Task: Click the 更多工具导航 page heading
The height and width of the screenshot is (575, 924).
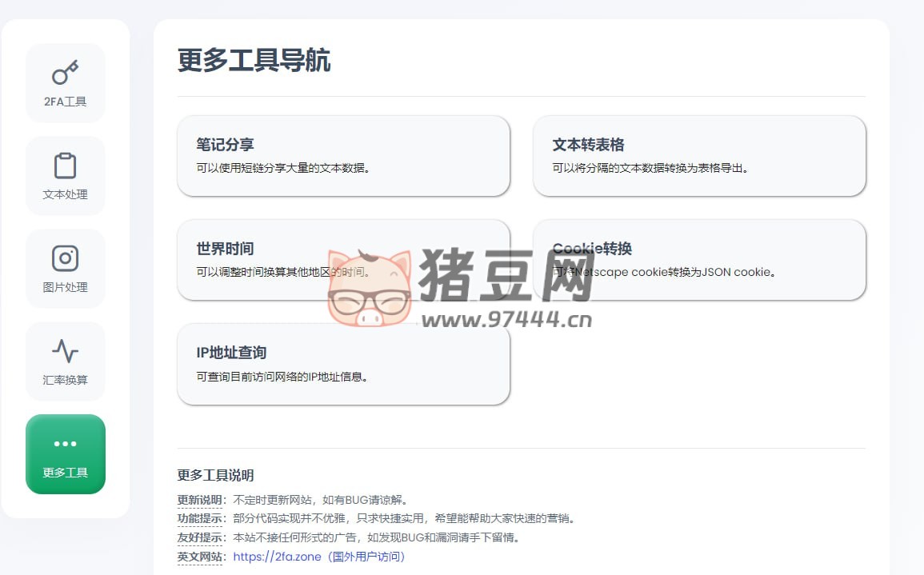Action: click(254, 61)
